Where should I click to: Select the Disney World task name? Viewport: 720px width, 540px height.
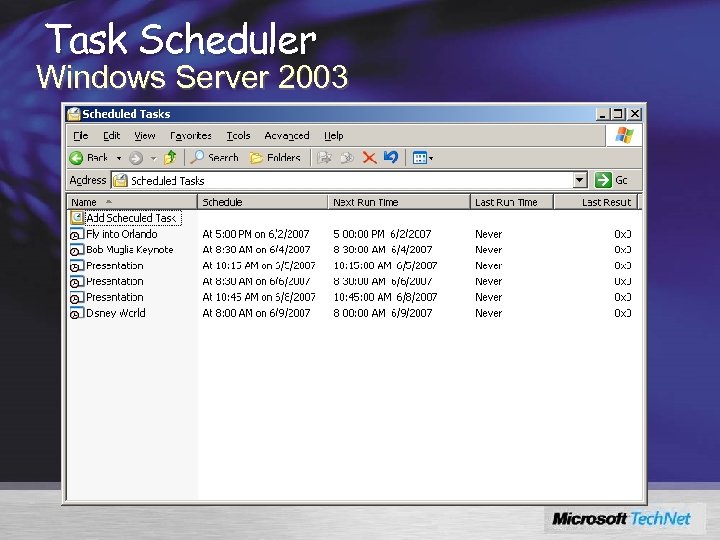[x=116, y=313]
